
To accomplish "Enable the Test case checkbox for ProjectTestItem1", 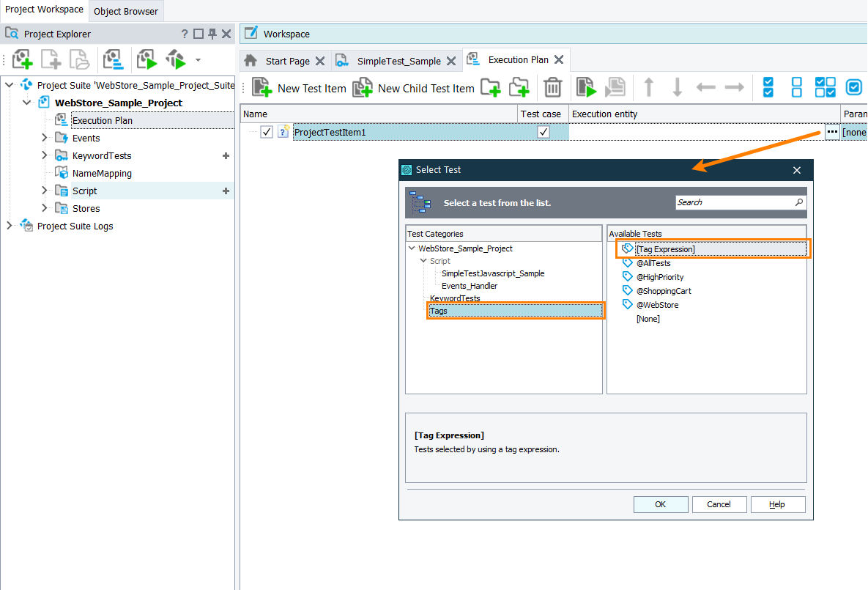I will pyautogui.click(x=543, y=132).
